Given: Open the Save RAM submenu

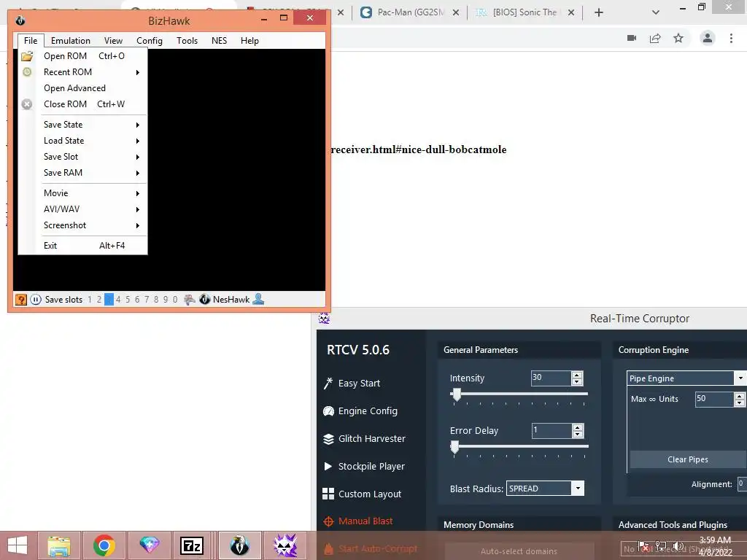Looking at the screenshot, I should [x=83, y=173].
